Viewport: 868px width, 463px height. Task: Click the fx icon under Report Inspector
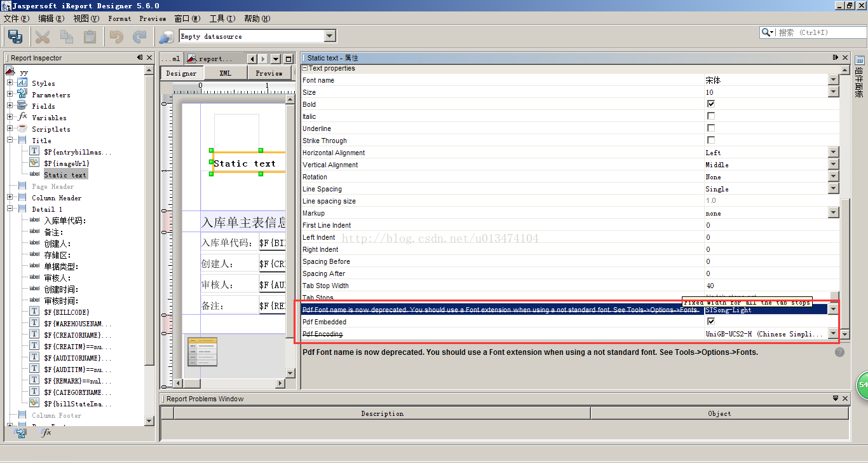46,432
